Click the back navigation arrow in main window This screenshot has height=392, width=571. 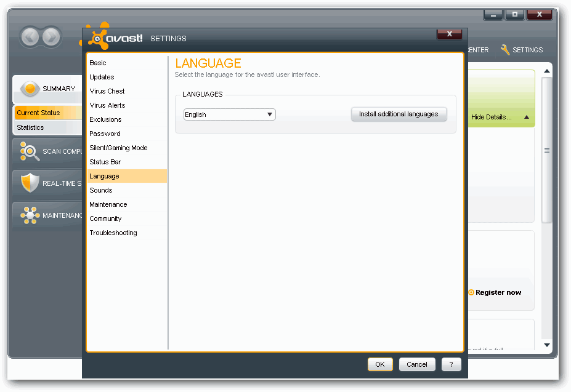(x=30, y=37)
